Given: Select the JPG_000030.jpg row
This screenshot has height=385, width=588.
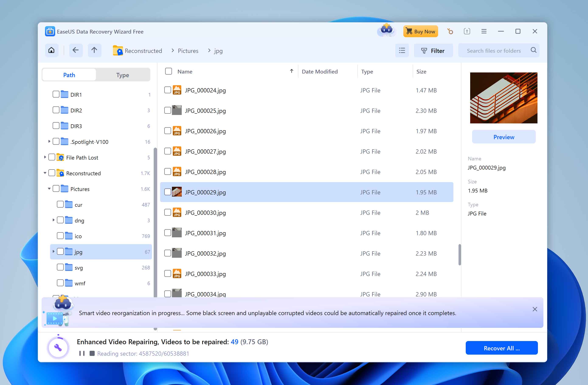Looking at the screenshot, I should pos(307,212).
